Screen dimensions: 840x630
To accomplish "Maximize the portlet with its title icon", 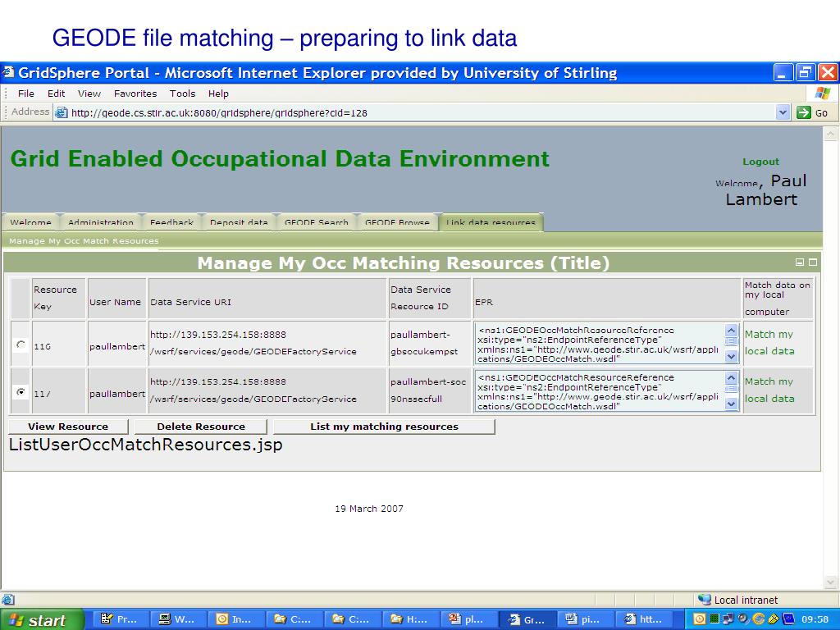I will pos(813,262).
